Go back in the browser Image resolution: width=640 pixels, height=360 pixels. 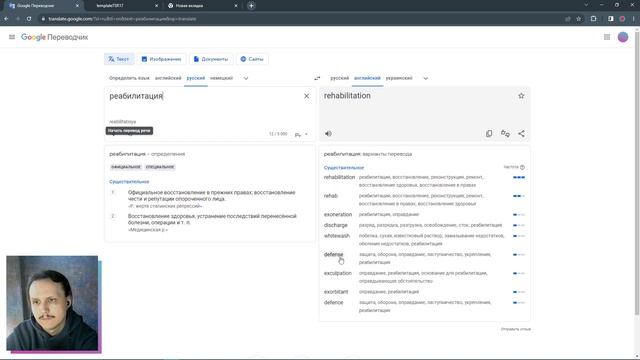[x=6, y=19]
